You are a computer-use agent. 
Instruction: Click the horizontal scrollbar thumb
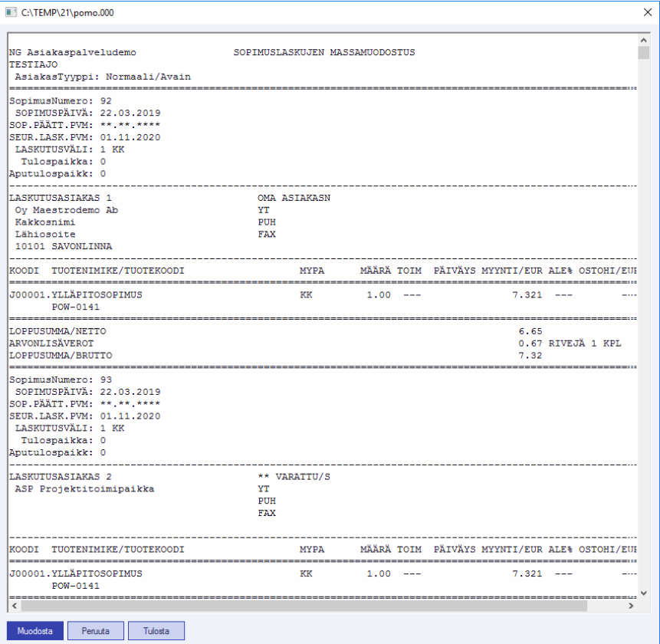coord(304,606)
